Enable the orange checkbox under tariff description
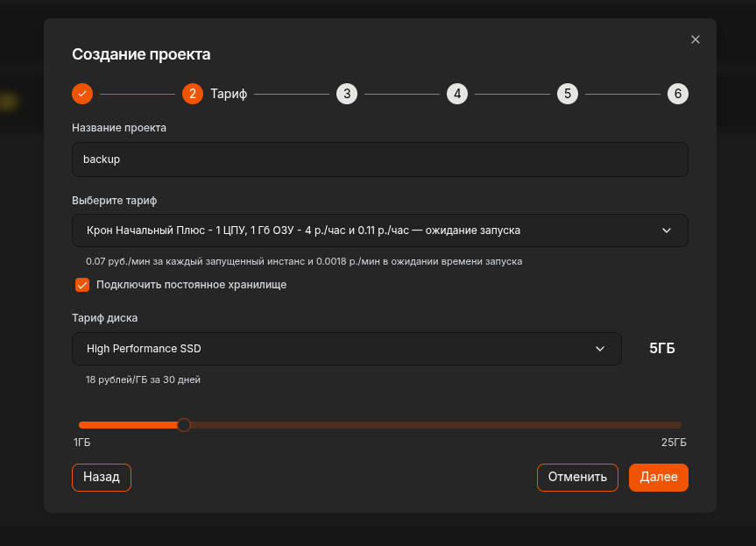The width and height of the screenshot is (756, 546). pos(82,285)
